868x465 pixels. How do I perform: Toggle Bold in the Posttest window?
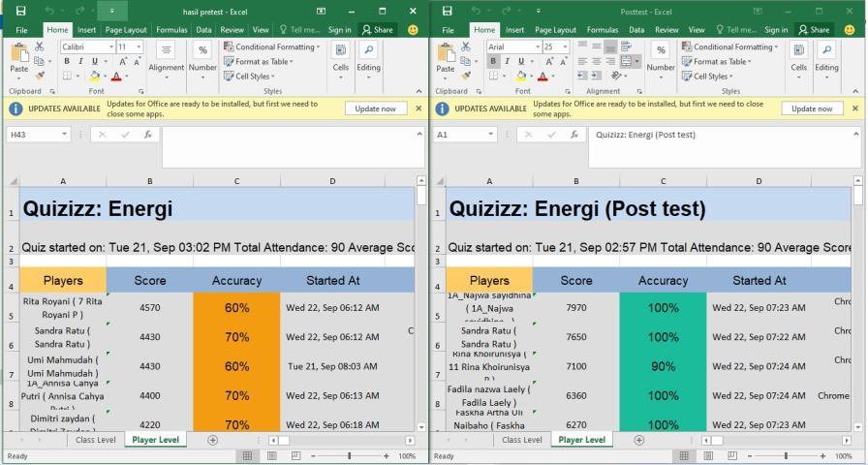click(x=493, y=61)
